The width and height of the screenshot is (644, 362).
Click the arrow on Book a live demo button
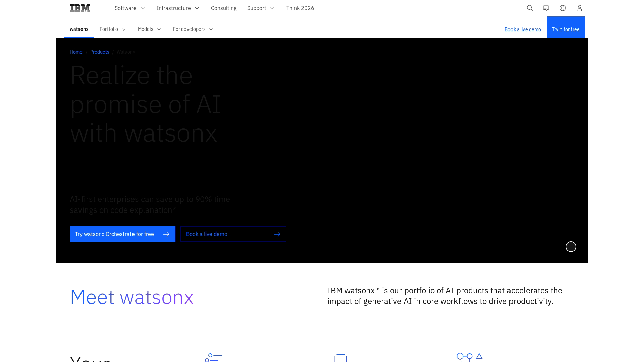[x=277, y=234]
